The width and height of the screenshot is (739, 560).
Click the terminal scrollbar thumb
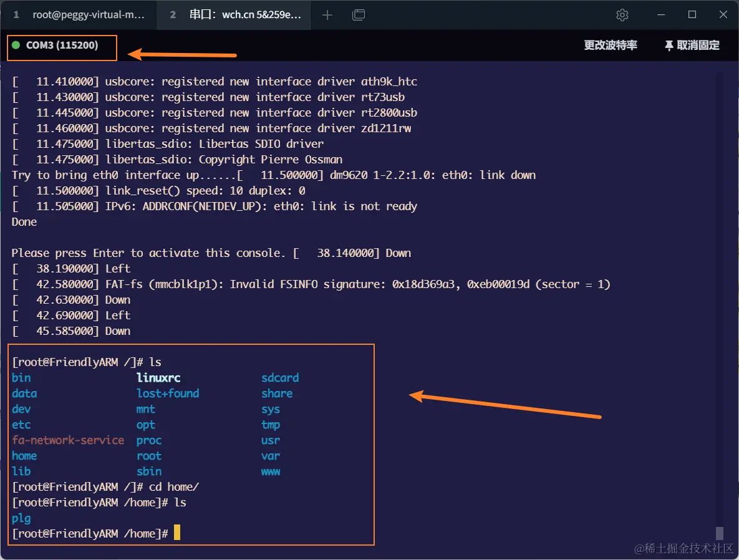(x=719, y=533)
